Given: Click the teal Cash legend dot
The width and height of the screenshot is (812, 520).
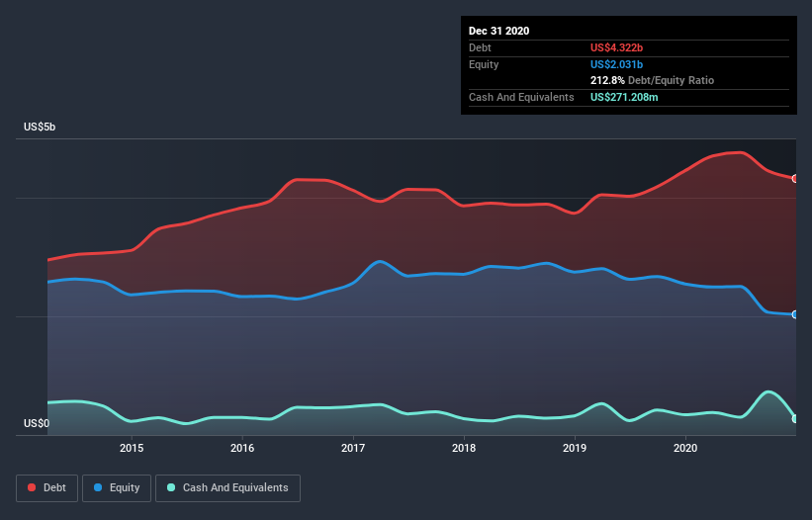Looking at the screenshot, I should 171,487.
